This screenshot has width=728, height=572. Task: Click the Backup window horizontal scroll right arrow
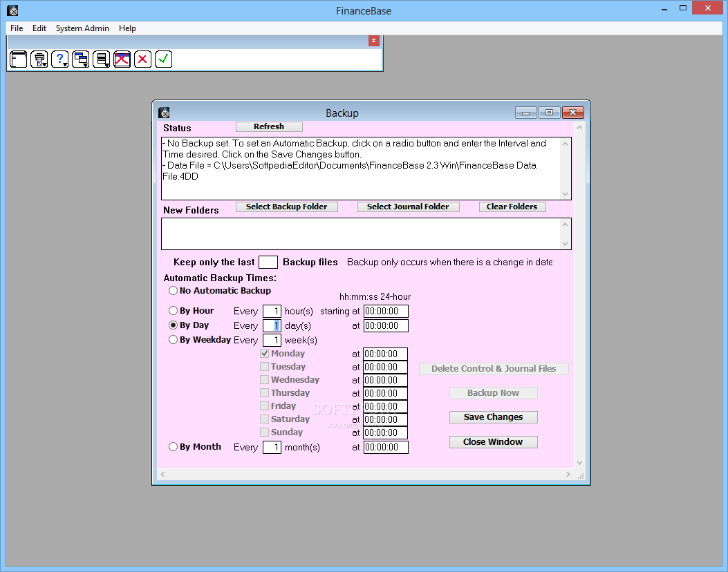coord(568,474)
